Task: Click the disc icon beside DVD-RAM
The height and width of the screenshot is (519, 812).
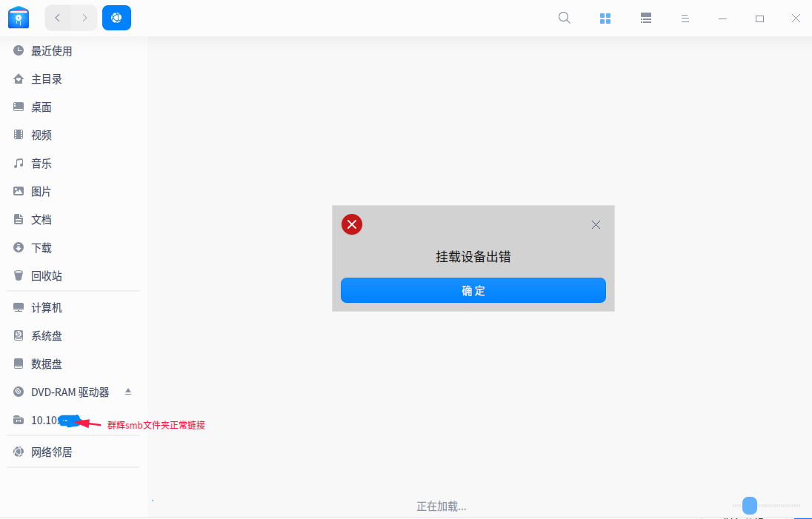Action: [19, 392]
